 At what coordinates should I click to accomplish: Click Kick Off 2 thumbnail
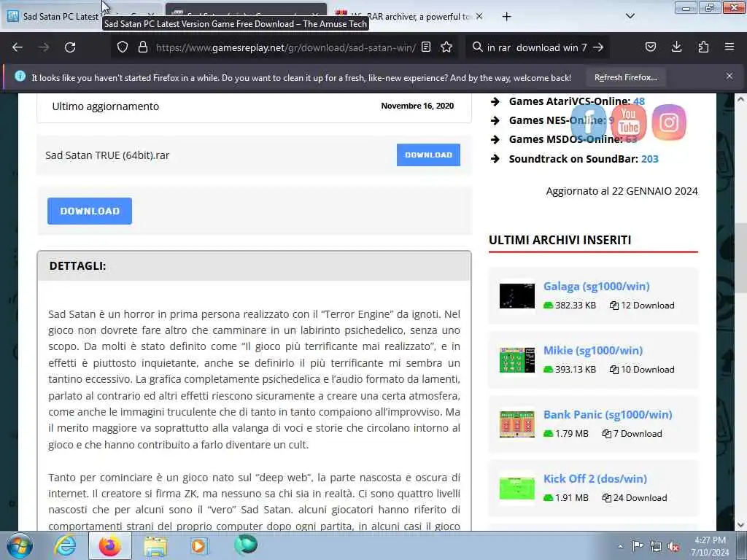(517, 488)
